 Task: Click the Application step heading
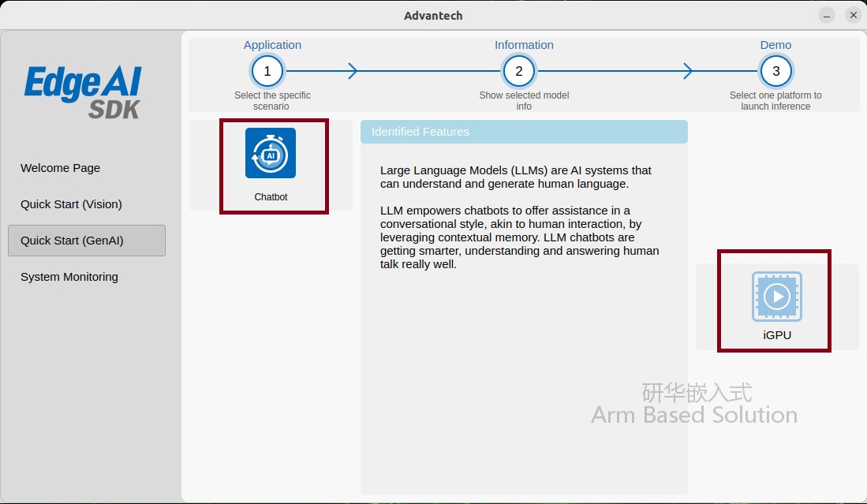click(x=273, y=45)
